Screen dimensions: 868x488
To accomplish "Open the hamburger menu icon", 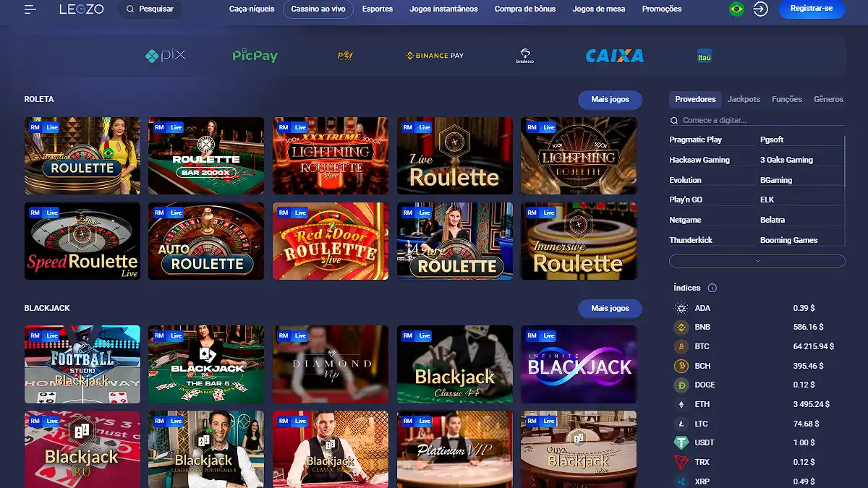I will pos(30,9).
